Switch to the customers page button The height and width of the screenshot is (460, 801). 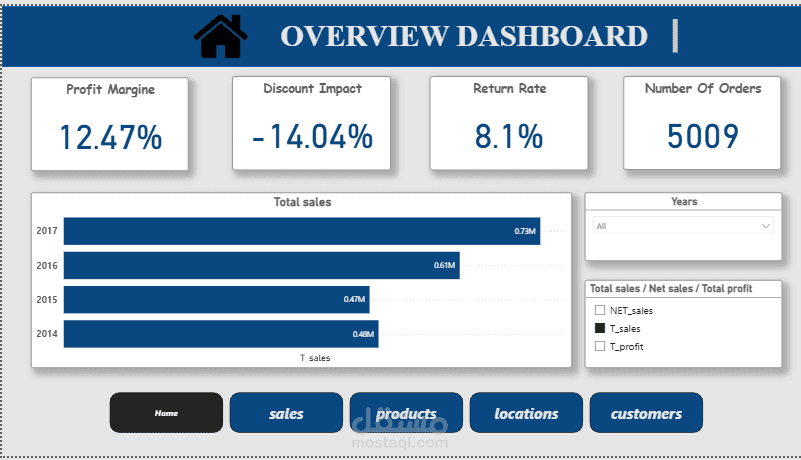coord(646,413)
